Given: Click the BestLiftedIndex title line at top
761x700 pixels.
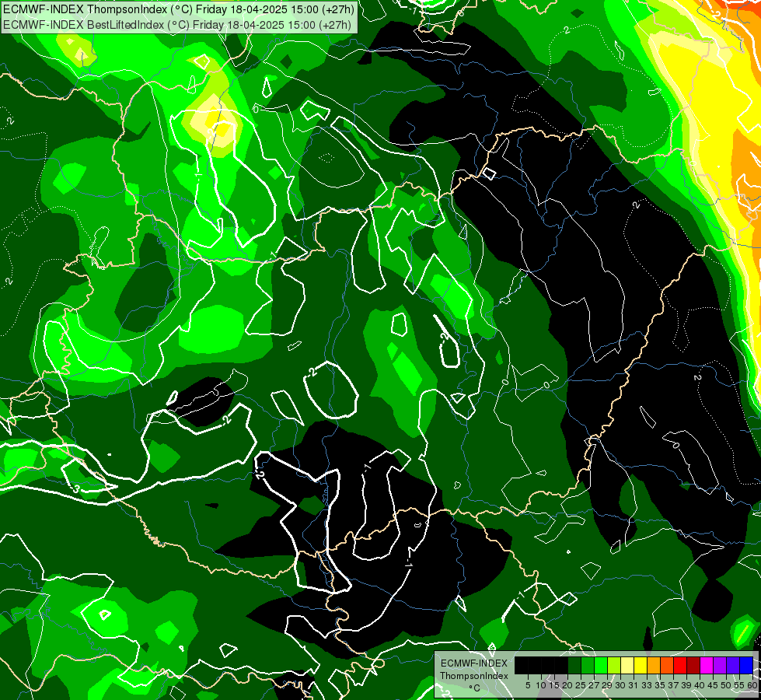Looking at the screenshot, I should point(177,25).
